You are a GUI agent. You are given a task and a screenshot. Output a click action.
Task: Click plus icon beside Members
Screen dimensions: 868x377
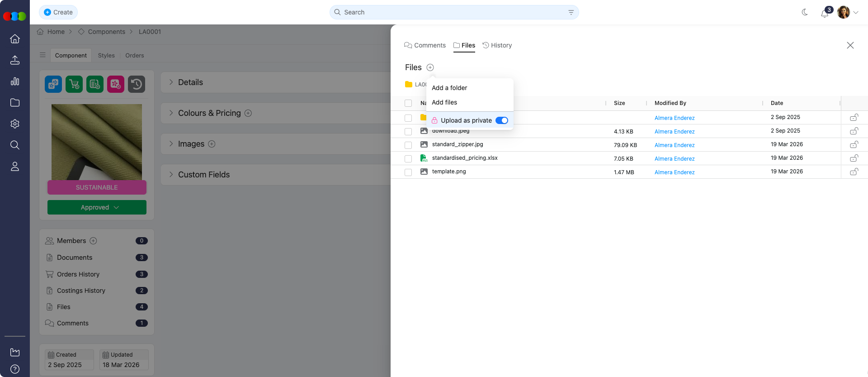(94, 241)
